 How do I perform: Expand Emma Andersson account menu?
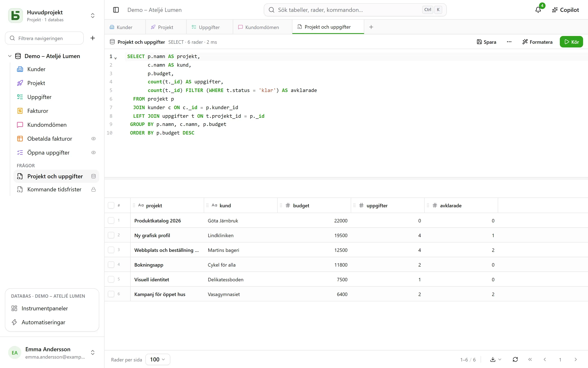click(92, 353)
